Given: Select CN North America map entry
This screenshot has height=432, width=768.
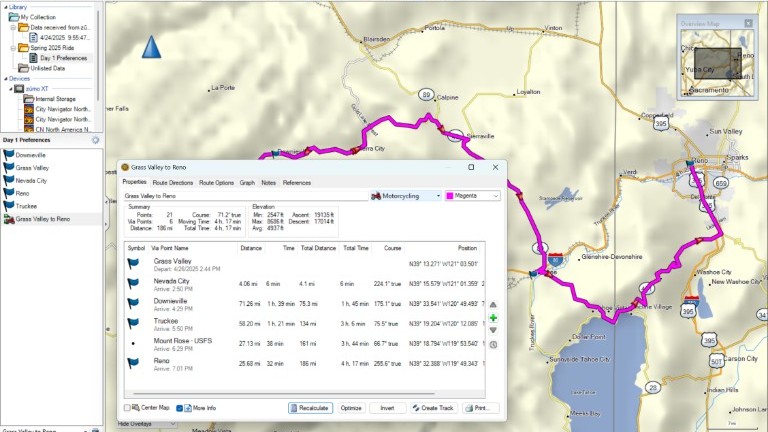Looking at the screenshot, I should pyautogui.click(x=62, y=130).
